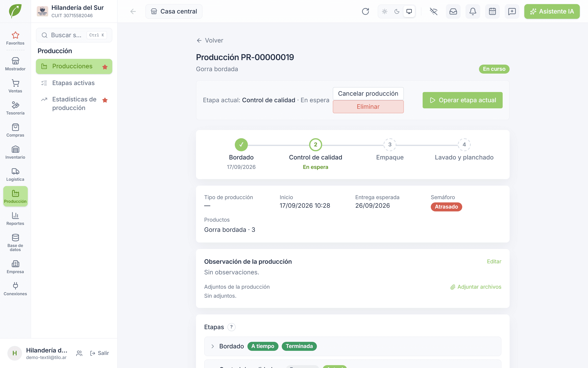
Task: Click Editar on production observation
Action: click(494, 261)
